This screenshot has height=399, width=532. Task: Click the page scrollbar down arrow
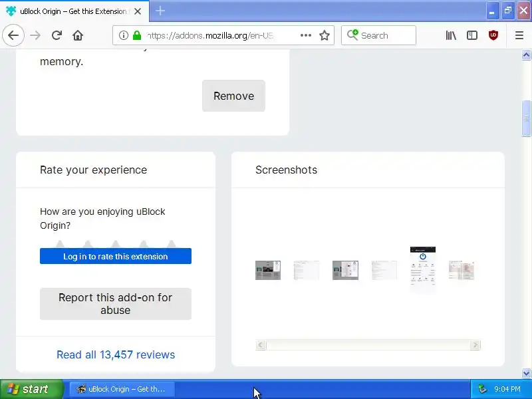coord(526,373)
